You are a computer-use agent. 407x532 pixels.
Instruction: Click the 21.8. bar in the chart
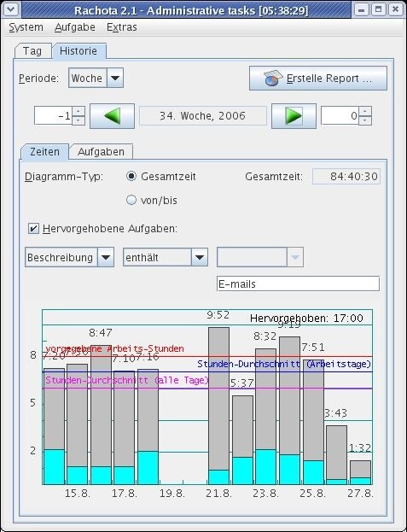click(x=218, y=406)
